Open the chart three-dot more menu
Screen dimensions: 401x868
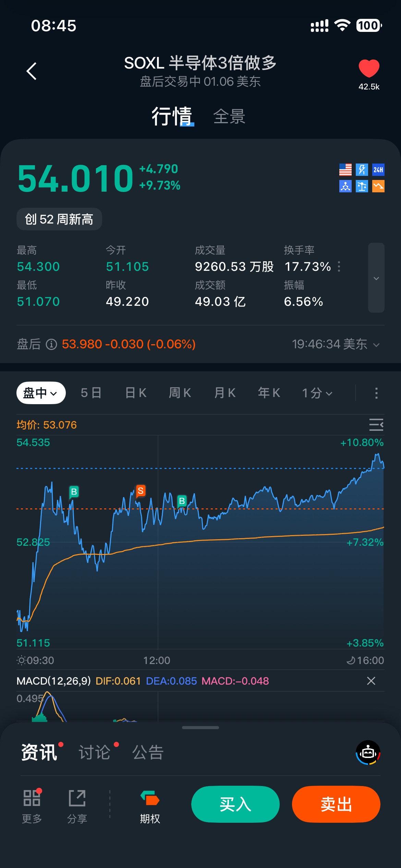pos(376,393)
